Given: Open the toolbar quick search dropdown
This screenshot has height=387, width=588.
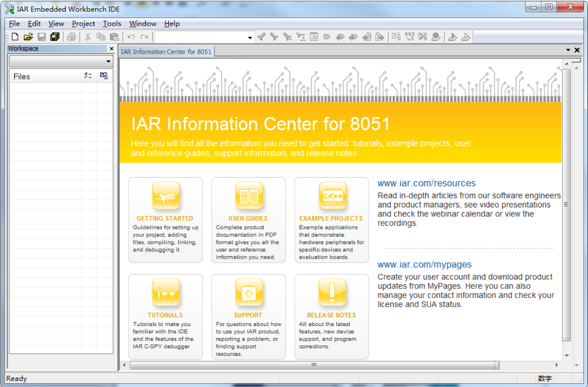Looking at the screenshot, I should pyautogui.click(x=250, y=37).
